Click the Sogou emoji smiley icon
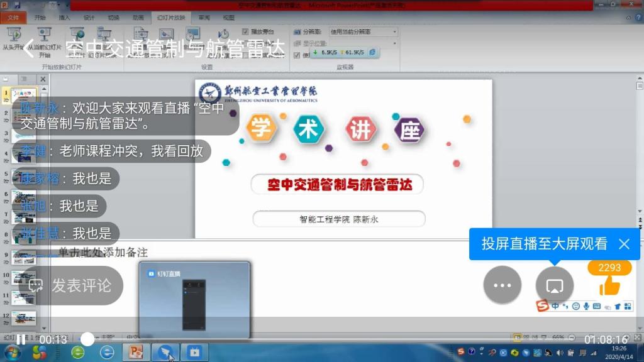Viewport: 644px width, 362px height. pos(576,306)
